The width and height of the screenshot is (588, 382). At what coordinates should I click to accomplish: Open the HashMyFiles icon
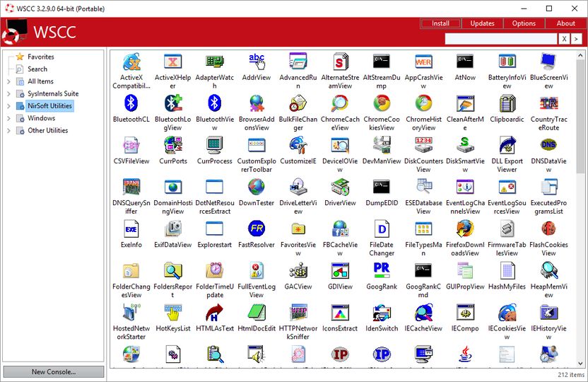coord(507,270)
